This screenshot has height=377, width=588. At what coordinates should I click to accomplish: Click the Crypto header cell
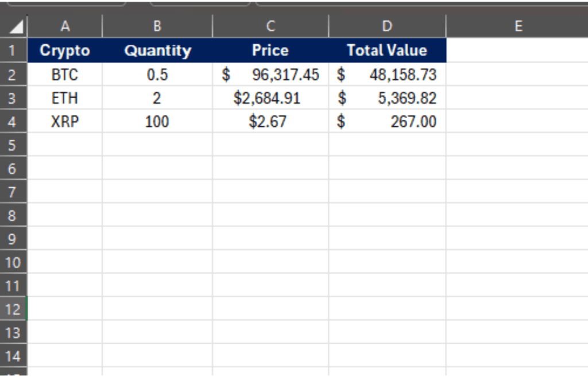pyautogui.click(x=65, y=50)
